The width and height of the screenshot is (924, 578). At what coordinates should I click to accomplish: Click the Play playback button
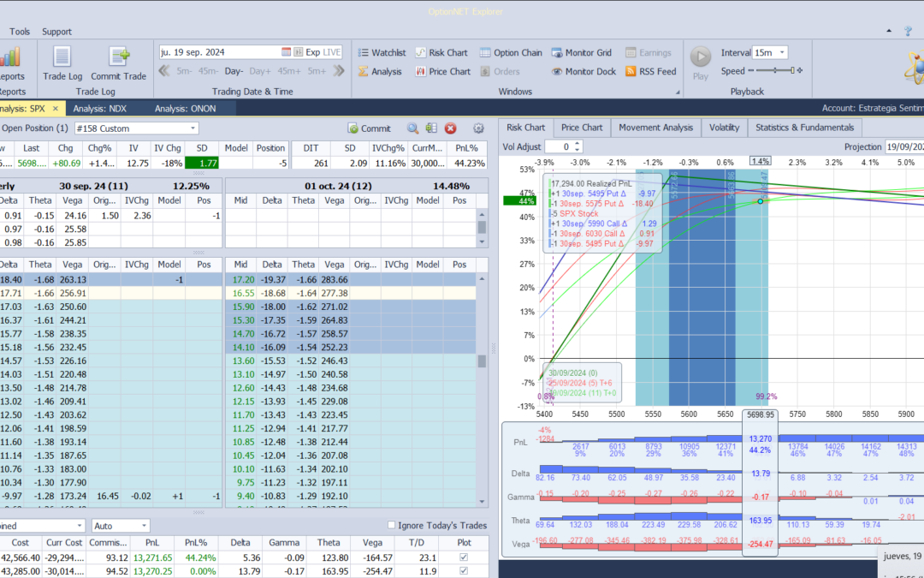(701, 63)
